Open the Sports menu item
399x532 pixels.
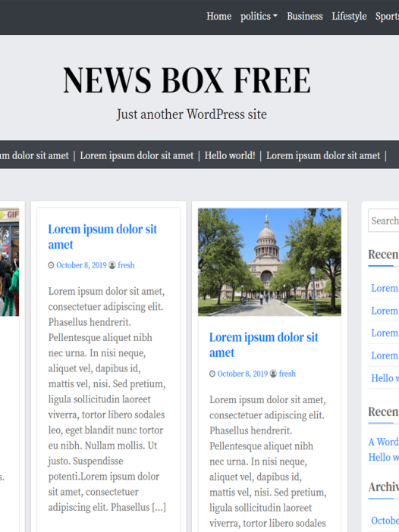[387, 16]
